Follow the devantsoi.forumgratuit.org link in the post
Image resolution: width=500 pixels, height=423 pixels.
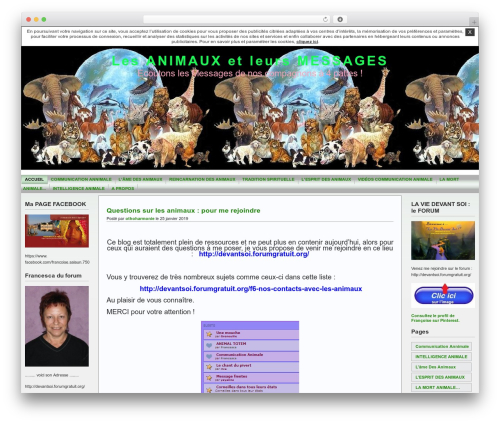coord(254,254)
